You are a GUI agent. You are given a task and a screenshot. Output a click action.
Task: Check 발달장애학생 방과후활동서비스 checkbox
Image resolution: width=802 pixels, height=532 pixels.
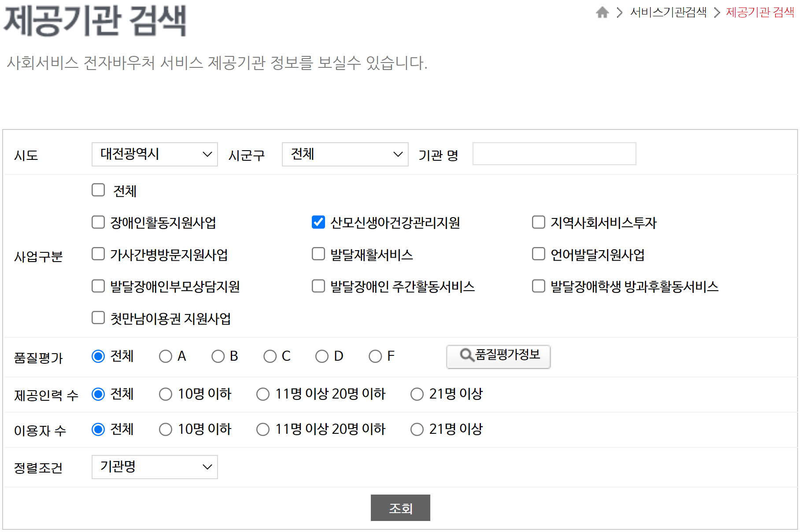pyautogui.click(x=539, y=286)
